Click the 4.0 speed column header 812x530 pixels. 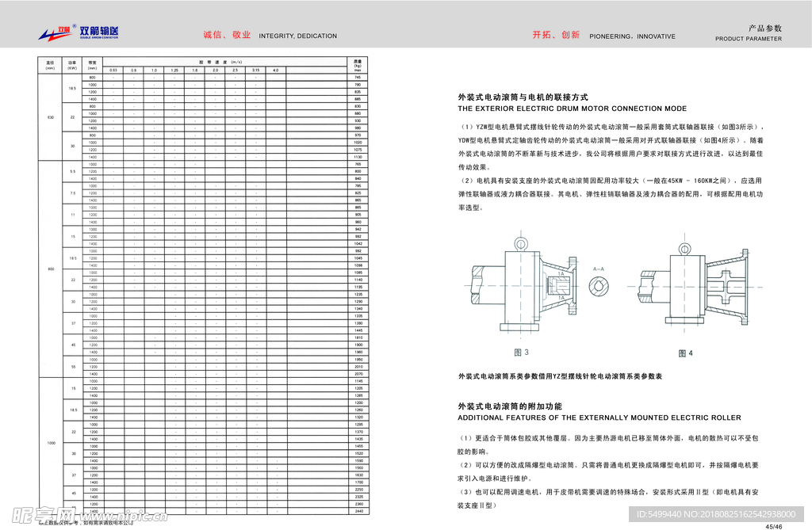click(x=275, y=70)
